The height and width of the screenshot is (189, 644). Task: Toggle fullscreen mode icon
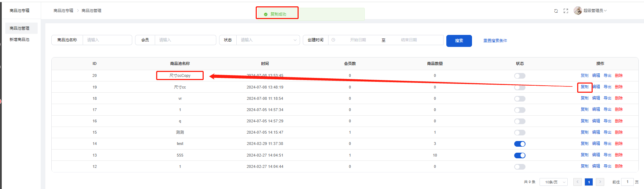[x=566, y=11]
